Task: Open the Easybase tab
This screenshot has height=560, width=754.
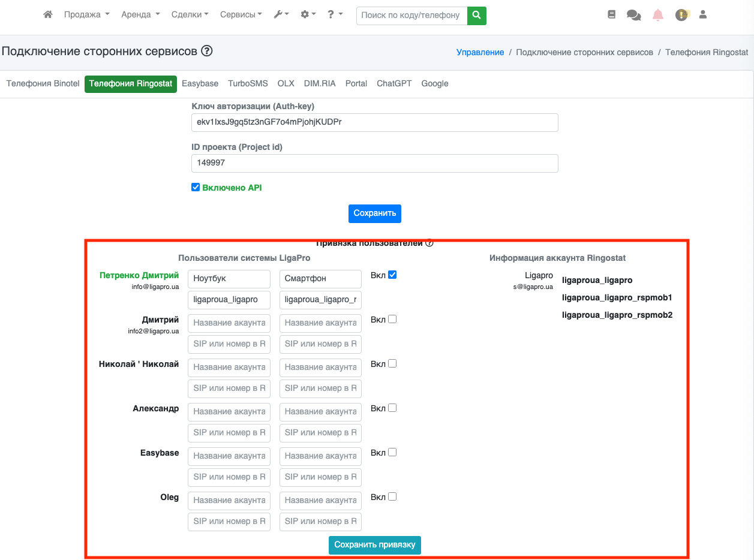Action: (x=200, y=83)
